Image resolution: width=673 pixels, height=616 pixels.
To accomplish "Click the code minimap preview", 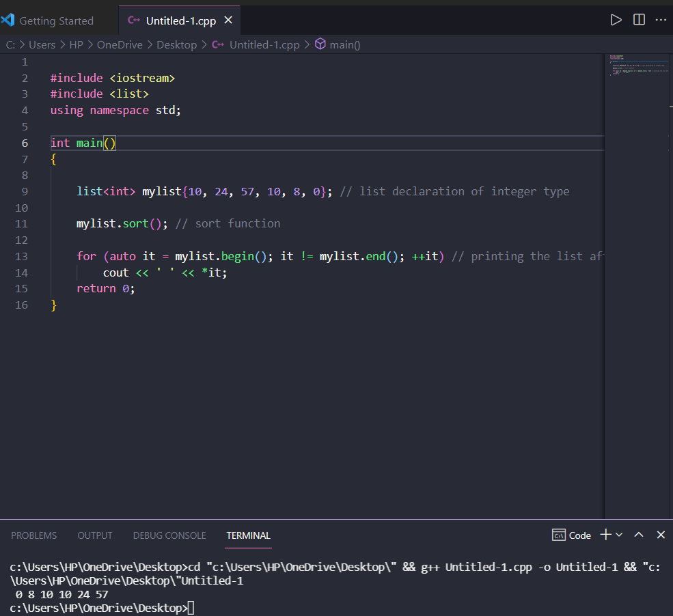I will (638, 65).
